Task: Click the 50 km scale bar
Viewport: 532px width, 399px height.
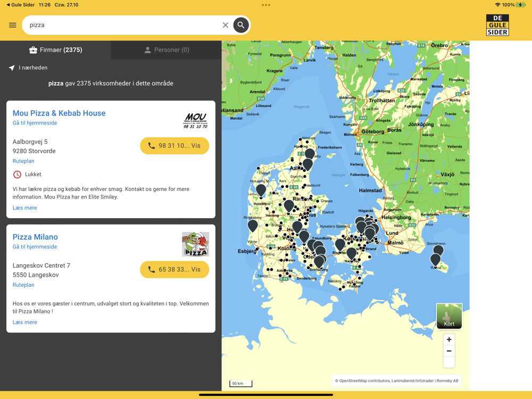Action: [x=240, y=384]
